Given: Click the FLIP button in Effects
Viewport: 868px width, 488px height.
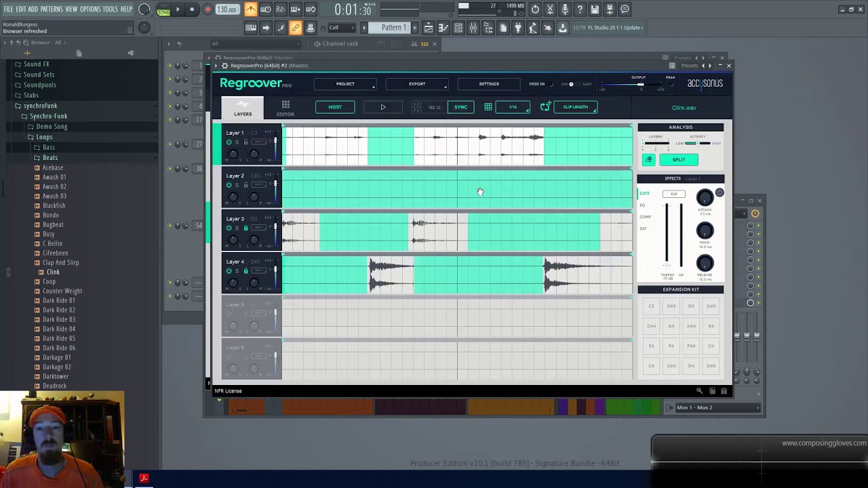Looking at the screenshot, I should 674,194.
